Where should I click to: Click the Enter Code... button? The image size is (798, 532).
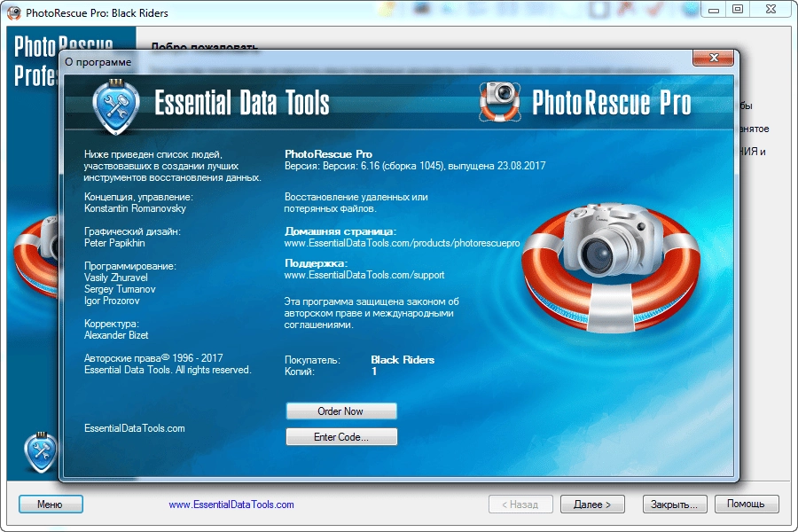click(341, 437)
